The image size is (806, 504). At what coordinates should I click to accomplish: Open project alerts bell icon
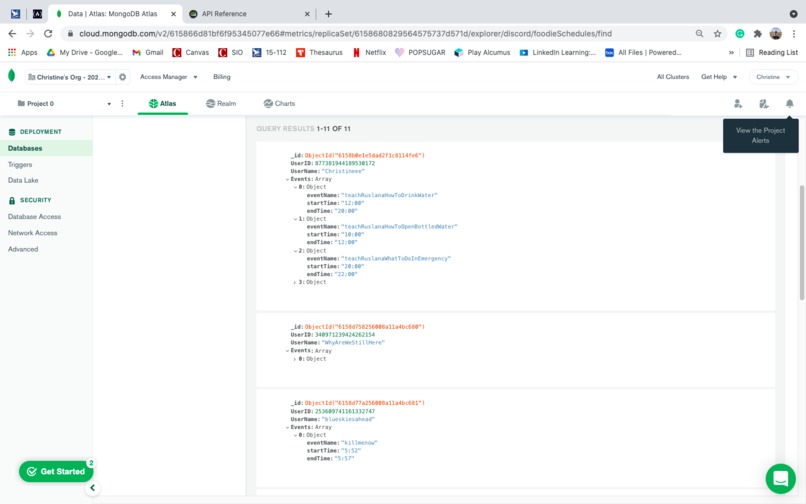pyautogui.click(x=789, y=104)
